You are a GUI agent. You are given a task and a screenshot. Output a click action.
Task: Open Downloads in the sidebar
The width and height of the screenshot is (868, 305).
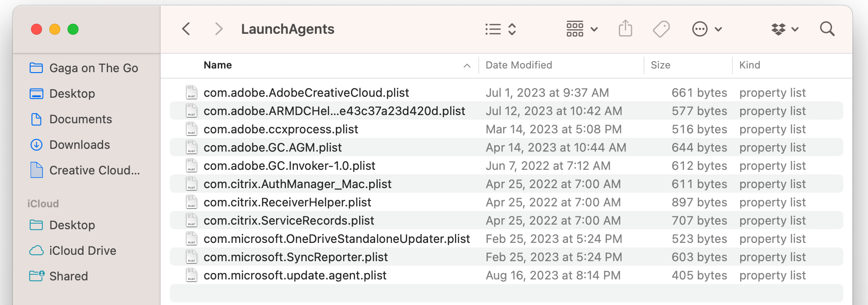(79, 145)
